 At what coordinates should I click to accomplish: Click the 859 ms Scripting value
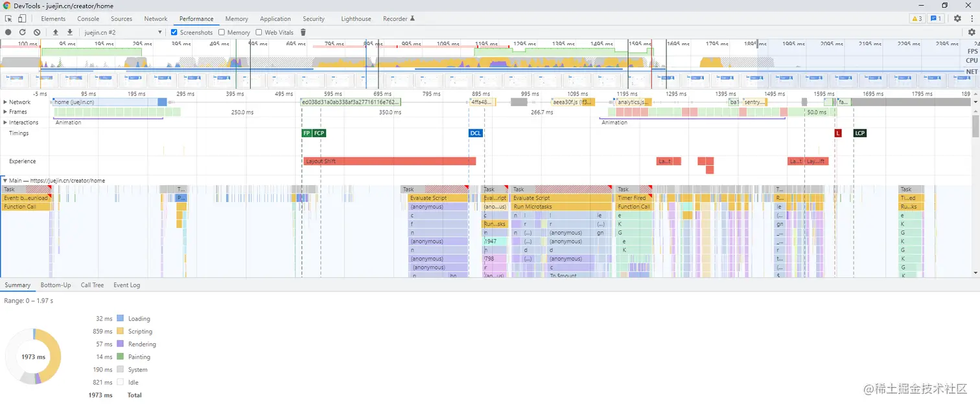[x=102, y=331]
